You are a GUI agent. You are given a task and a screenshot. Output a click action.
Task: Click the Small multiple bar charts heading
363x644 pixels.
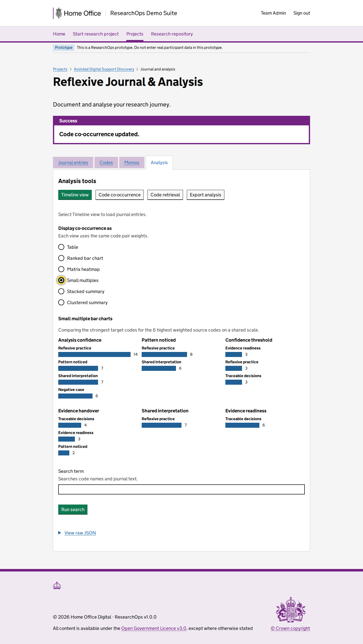(x=85, y=319)
